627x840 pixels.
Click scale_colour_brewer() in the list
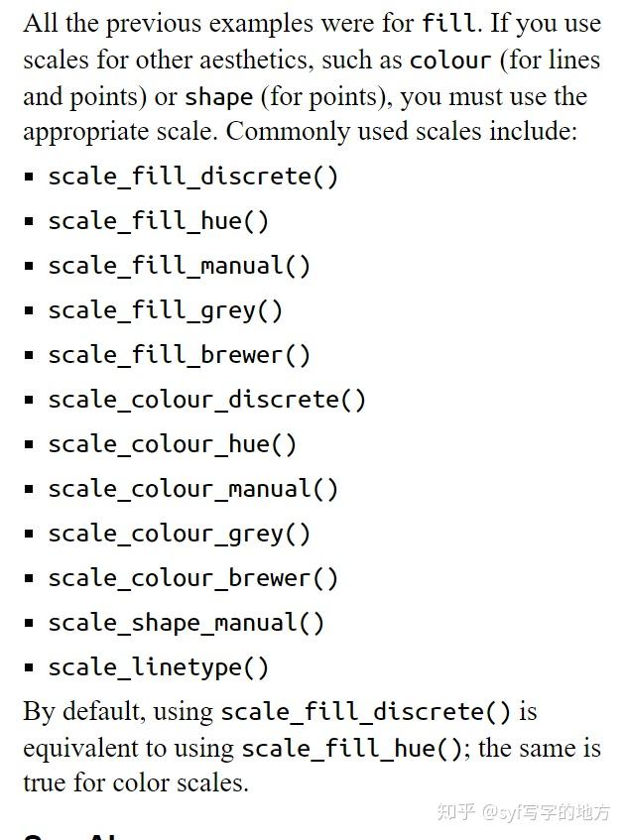tap(192, 578)
